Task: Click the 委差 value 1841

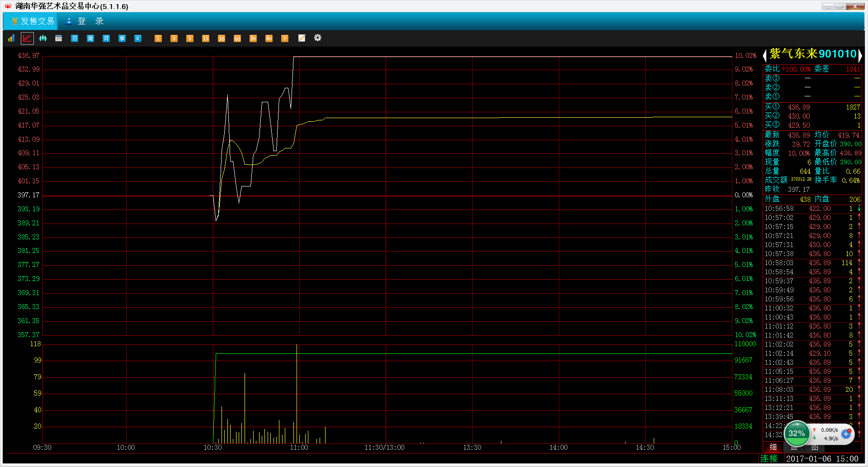Action: (x=853, y=69)
